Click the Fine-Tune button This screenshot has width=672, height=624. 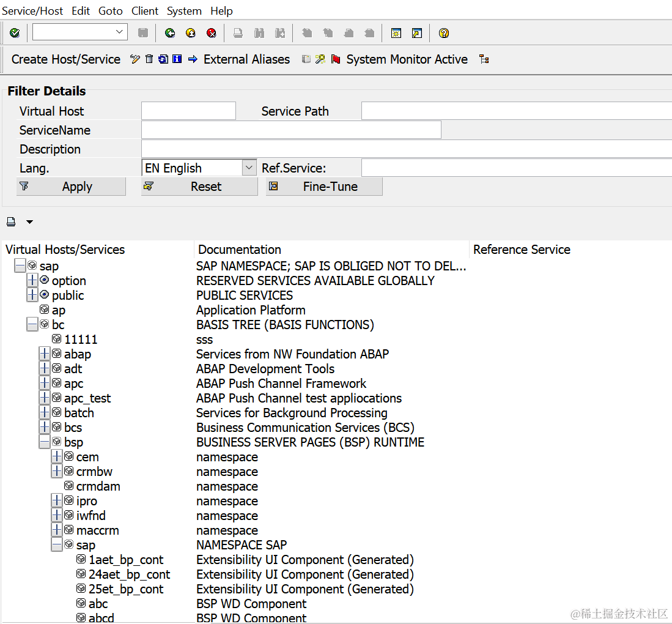tap(324, 187)
